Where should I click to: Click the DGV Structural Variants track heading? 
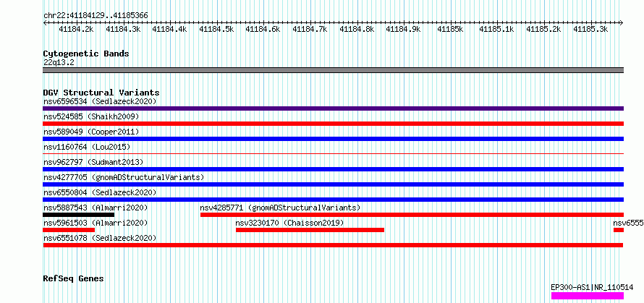tap(101, 93)
